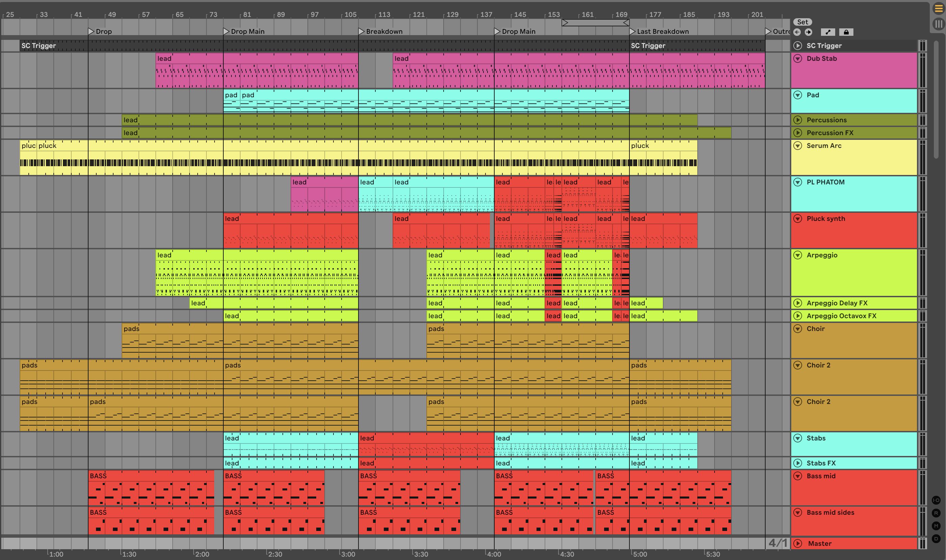Screen dimensions: 946x560
Task: Toggle Automation Mode button
Action: click(828, 32)
